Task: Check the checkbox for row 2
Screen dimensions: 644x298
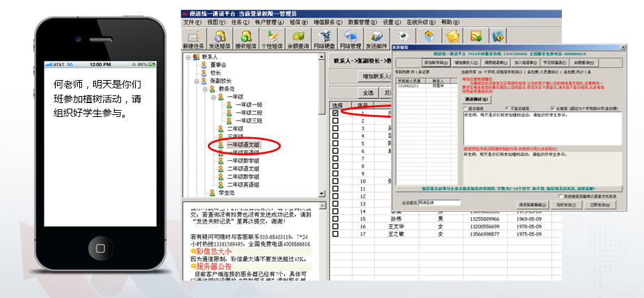Action: tap(335, 120)
